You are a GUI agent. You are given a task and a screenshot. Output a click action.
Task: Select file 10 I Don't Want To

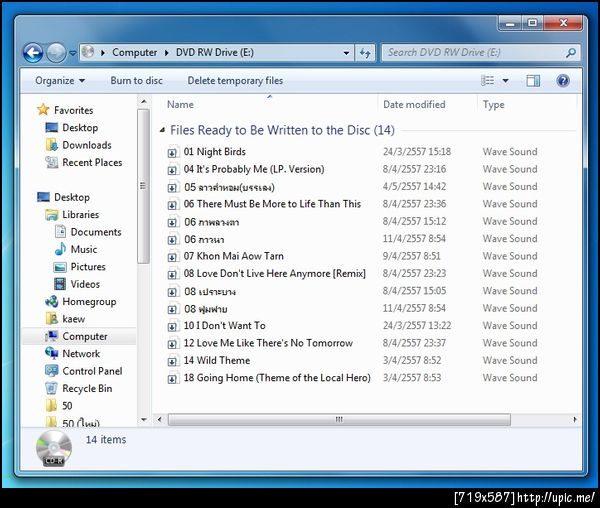click(224, 326)
